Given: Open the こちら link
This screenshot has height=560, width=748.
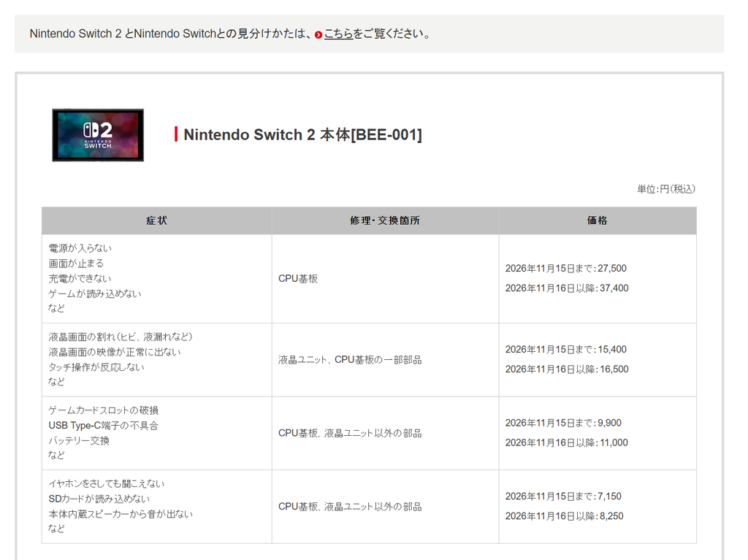Looking at the screenshot, I should click(338, 34).
